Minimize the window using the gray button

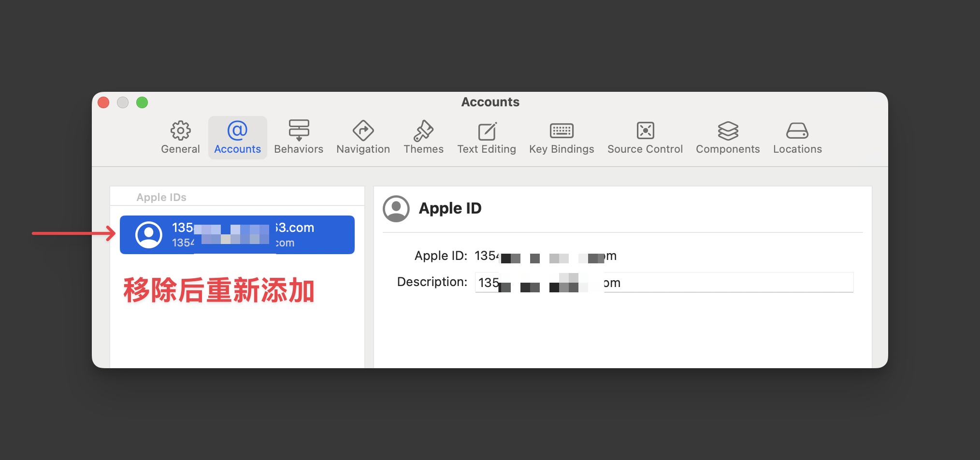coord(123,102)
